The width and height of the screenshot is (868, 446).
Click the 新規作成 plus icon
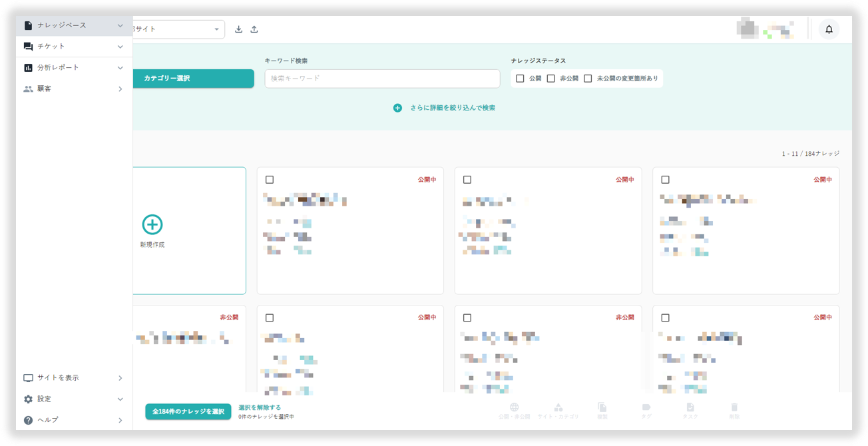[152, 224]
